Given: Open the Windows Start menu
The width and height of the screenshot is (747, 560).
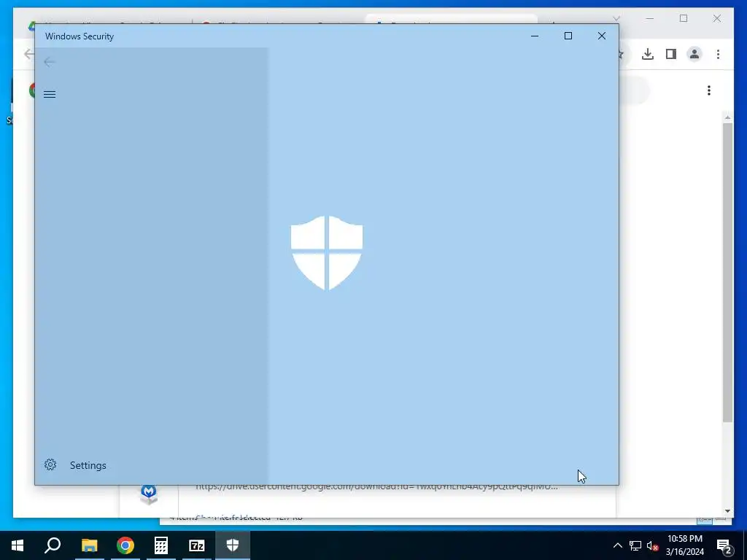Looking at the screenshot, I should click(18, 545).
